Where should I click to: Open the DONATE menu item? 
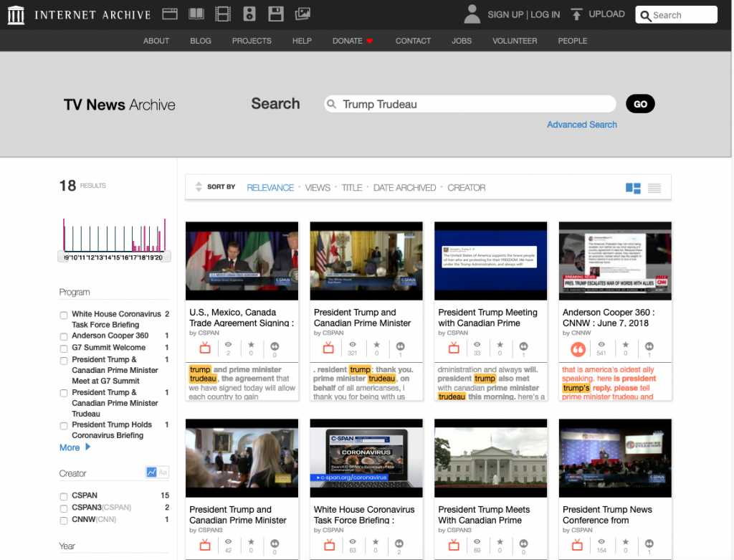(x=353, y=41)
